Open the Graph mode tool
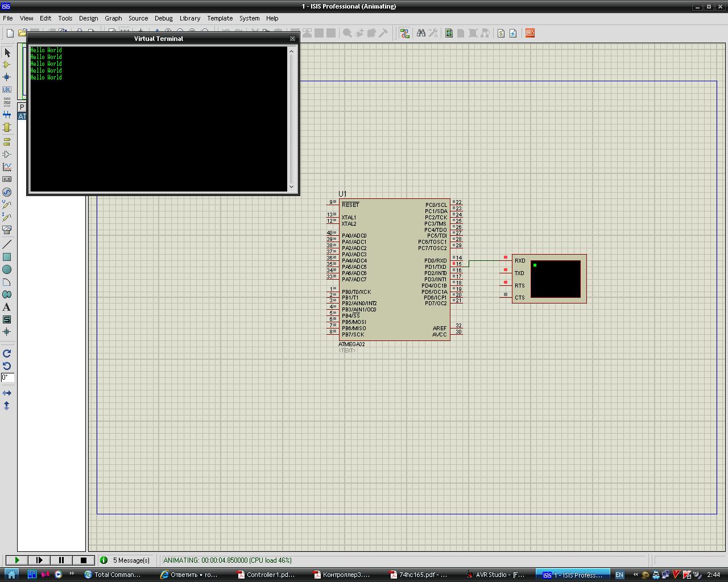 tap(7, 167)
